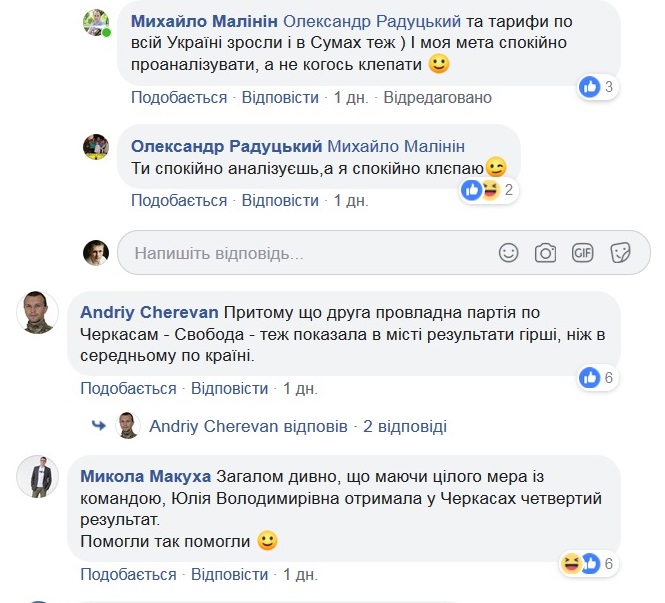The width and height of the screenshot is (665, 603).
Task: Reply to Олександр Радуцький's comment
Action: point(282,200)
